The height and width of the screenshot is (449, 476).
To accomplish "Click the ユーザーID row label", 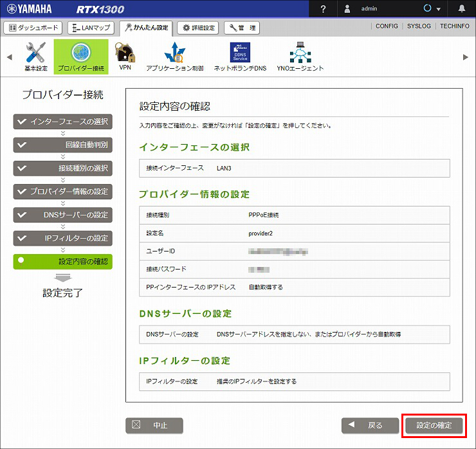I will tap(161, 251).
